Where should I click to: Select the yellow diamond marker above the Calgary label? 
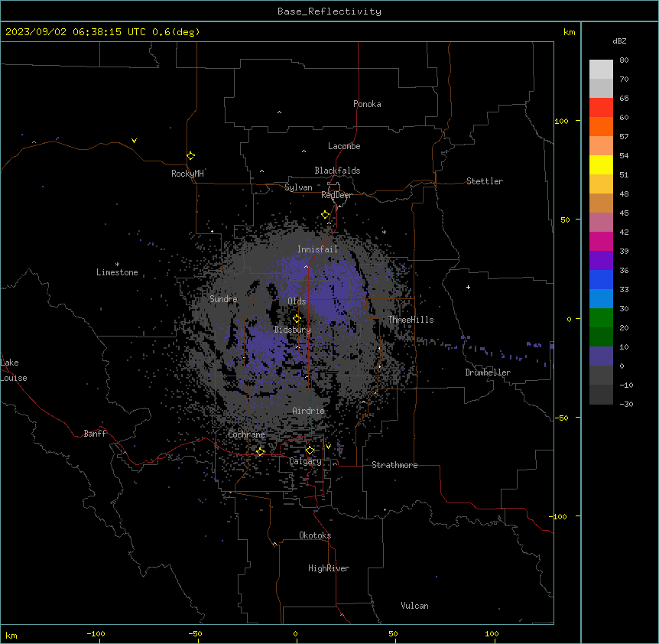point(310,450)
